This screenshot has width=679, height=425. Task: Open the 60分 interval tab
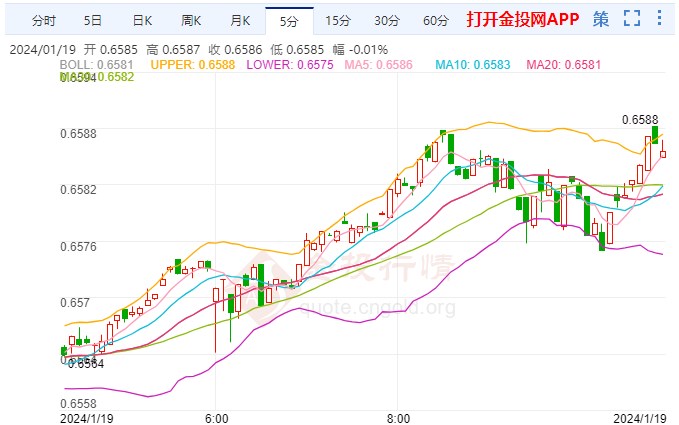coord(436,20)
